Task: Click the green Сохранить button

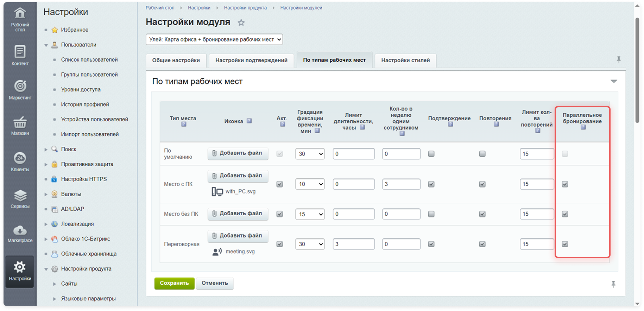Action: coord(174,283)
